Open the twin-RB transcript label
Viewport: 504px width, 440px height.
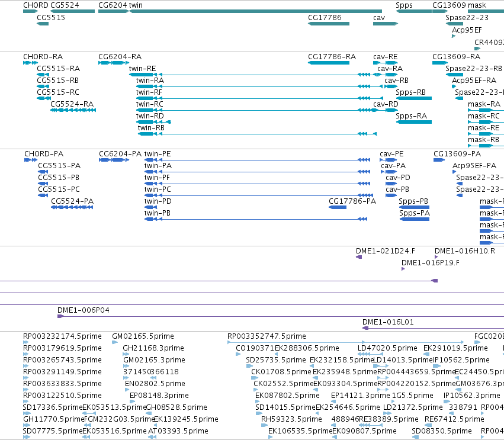tap(151, 129)
